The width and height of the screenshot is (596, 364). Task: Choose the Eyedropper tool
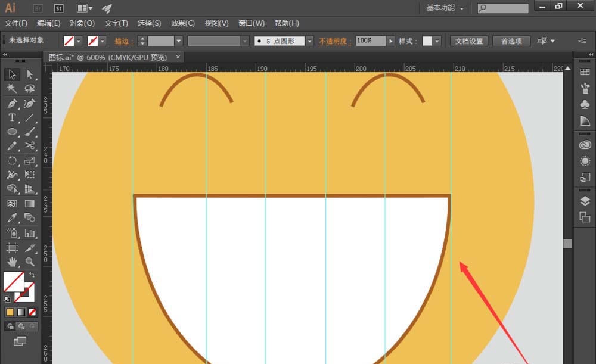point(12,217)
